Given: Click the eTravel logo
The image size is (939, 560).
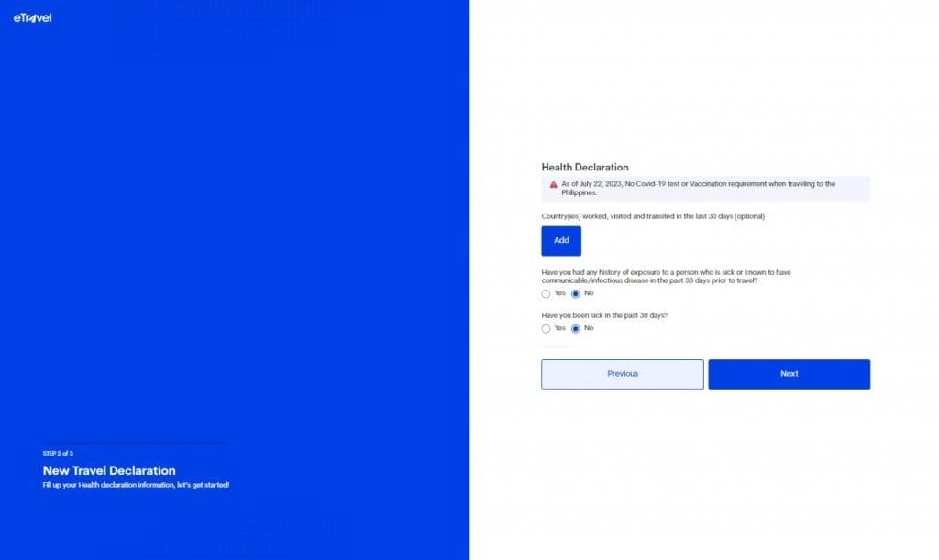Looking at the screenshot, I should click(32, 18).
